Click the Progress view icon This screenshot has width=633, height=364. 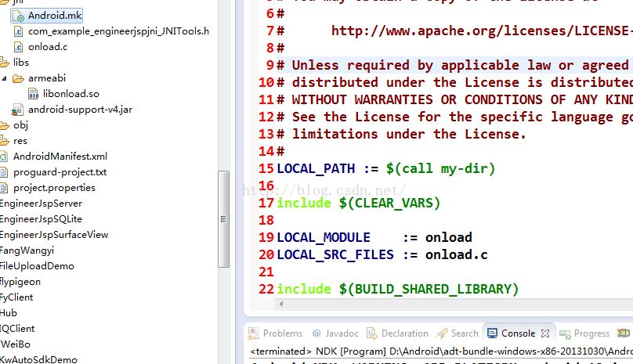(565, 333)
